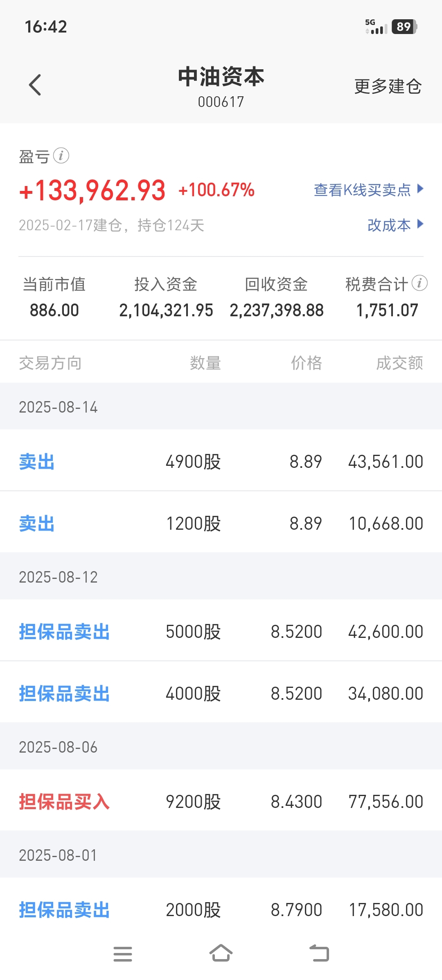Select the stock title 中油资本

point(221,77)
